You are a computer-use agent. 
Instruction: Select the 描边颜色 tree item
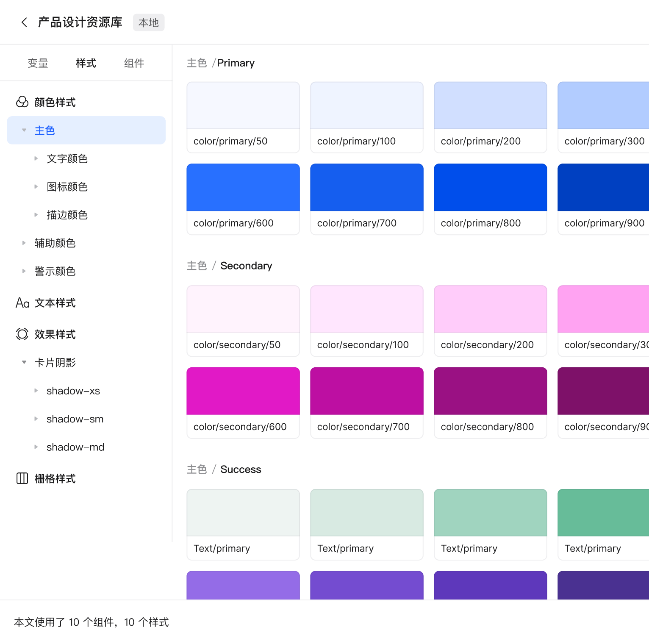67,215
